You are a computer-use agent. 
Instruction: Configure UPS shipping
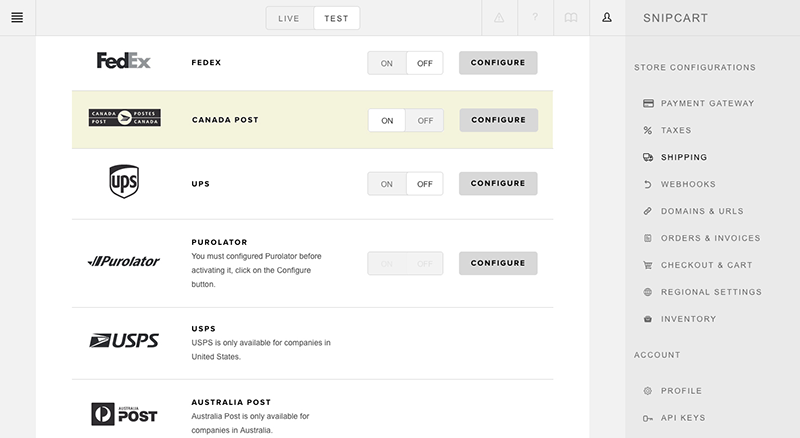(498, 183)
